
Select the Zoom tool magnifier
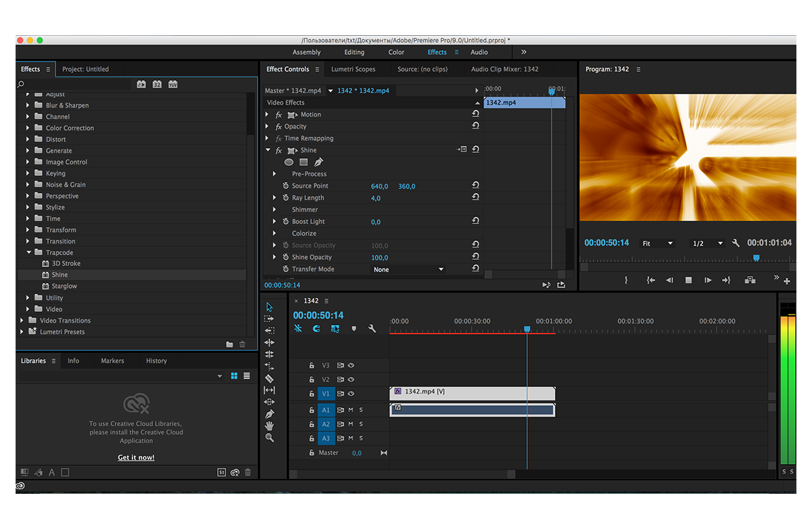269,438
